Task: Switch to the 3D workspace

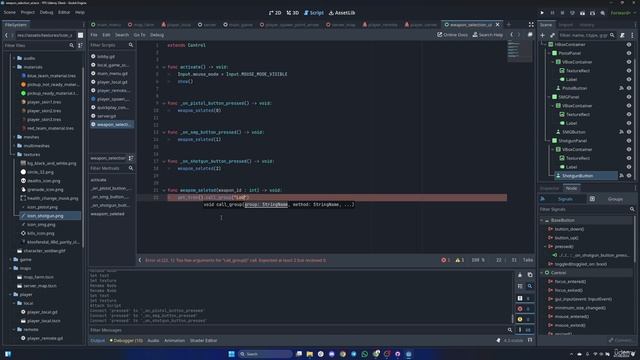Action: pos(293,13)
